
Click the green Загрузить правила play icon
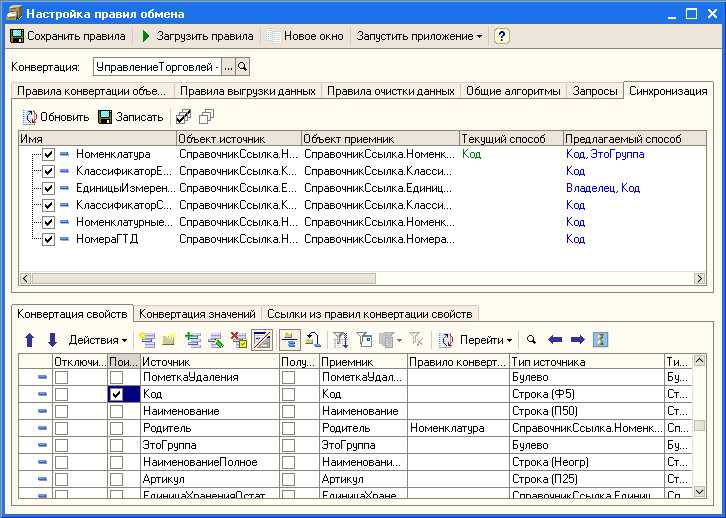pos(146,36)
